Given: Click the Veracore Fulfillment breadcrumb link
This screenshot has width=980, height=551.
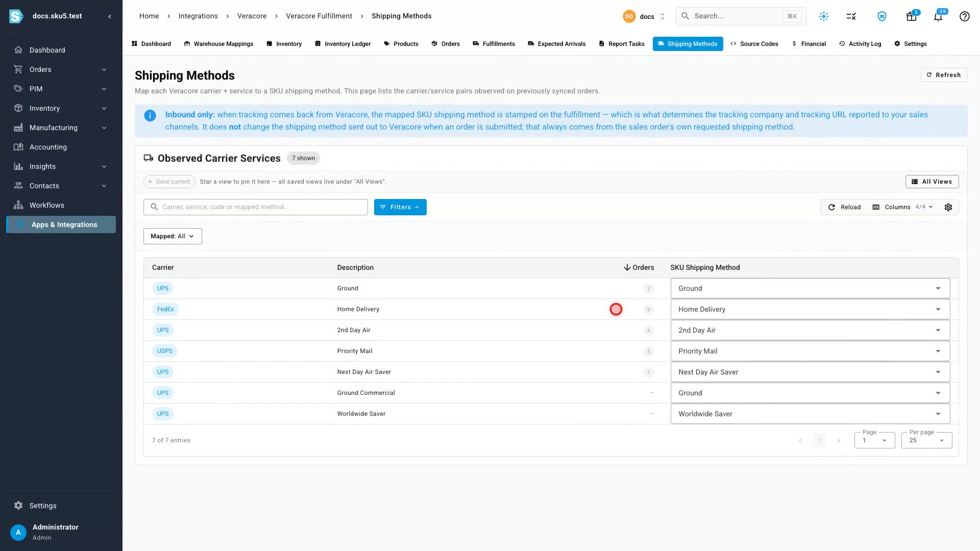Looking at the screenshot, I should pyautogui.click(x=319, y=16).
